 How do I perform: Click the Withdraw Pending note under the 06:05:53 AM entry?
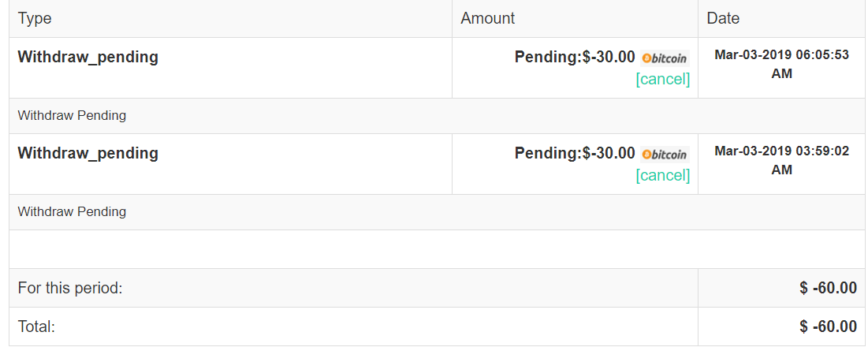(72, 115)
